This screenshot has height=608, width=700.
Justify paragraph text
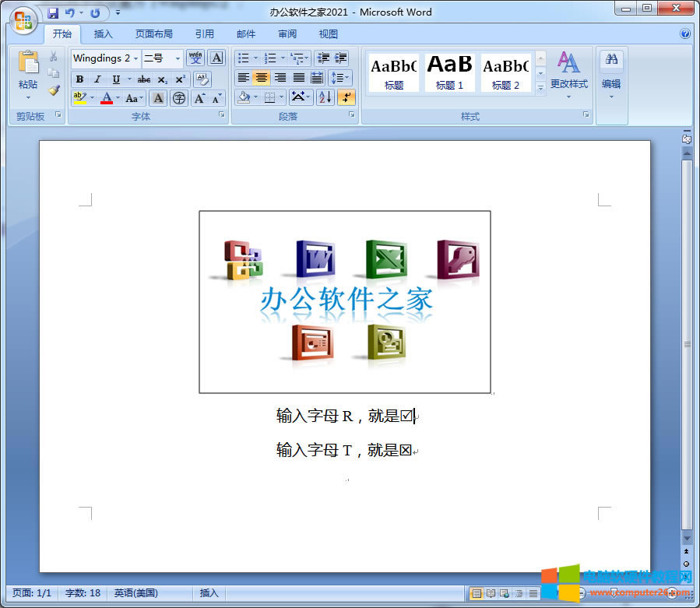coord(299,78)
